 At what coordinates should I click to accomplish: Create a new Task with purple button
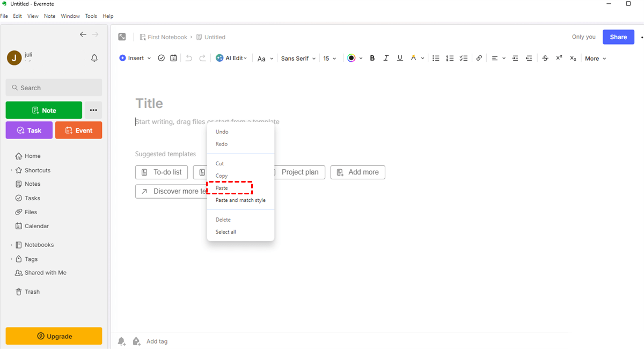[x=29, y=130]
